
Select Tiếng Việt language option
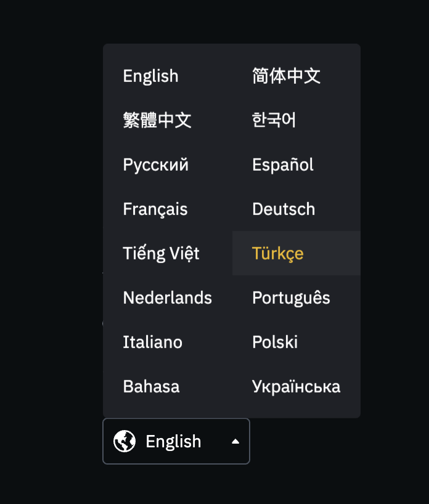pyautogui.click(x=161, y=254)
